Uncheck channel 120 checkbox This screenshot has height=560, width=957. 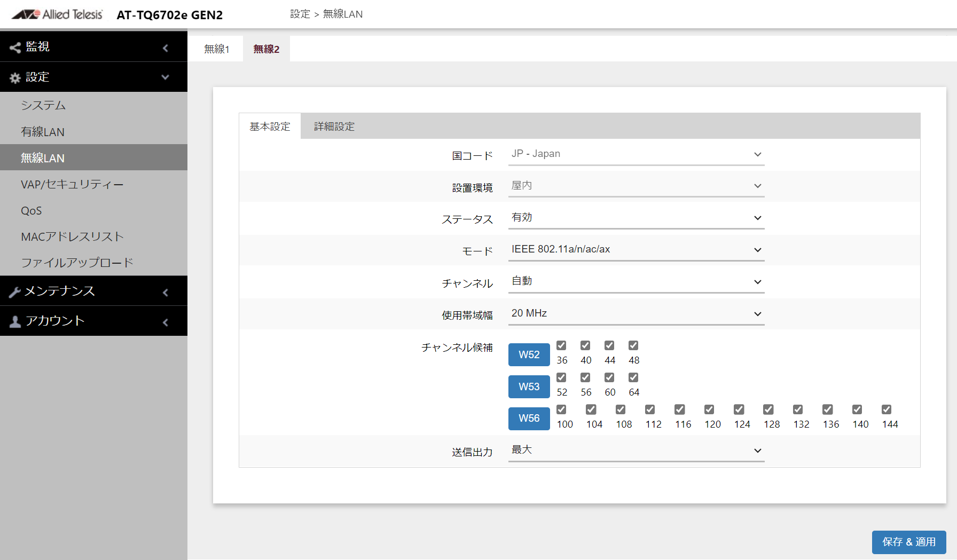(709, 409)
